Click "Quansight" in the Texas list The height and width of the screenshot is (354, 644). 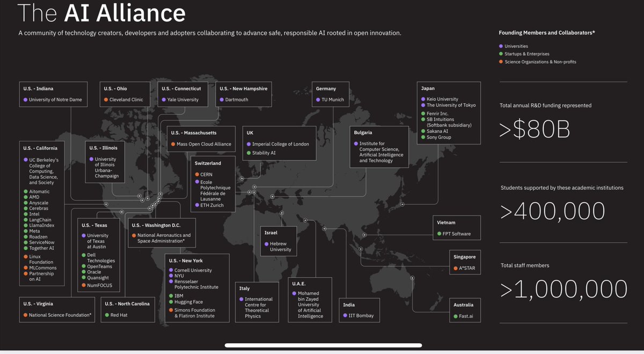(98, 278)
